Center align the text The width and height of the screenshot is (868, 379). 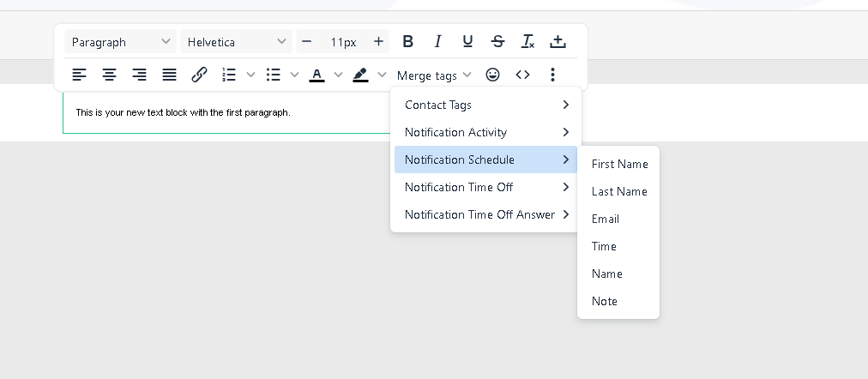coord(109,75)
